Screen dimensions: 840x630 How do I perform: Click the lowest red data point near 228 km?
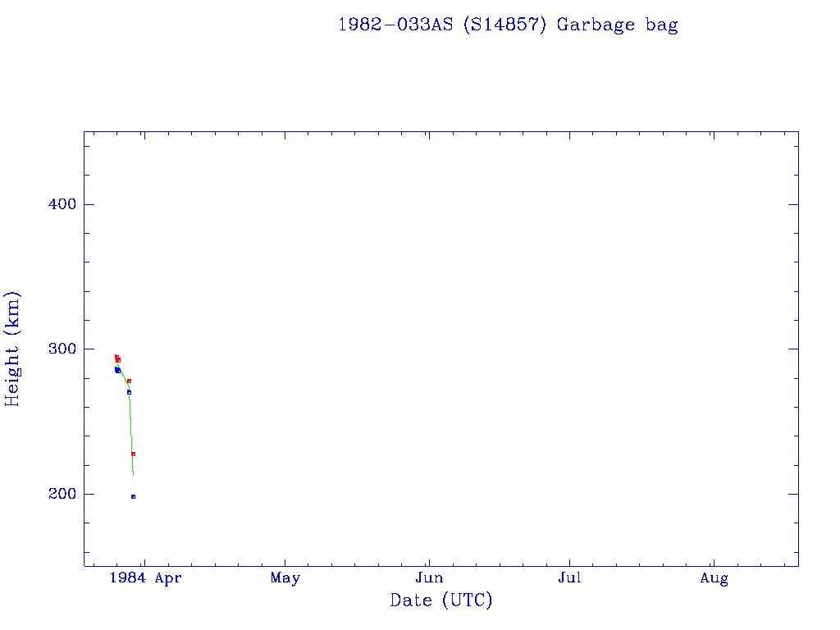(x=133, y=454)
